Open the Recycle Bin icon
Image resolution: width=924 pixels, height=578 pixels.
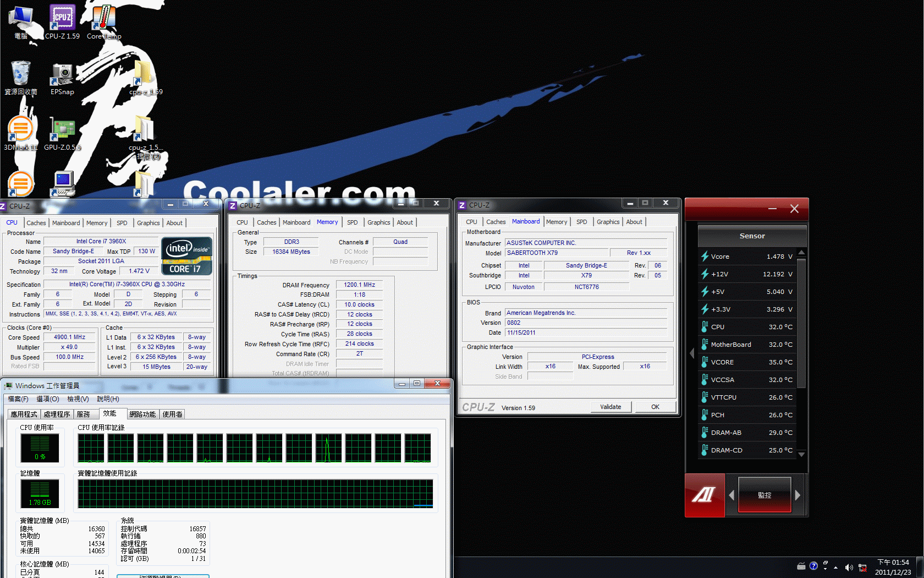pos(21,78)
